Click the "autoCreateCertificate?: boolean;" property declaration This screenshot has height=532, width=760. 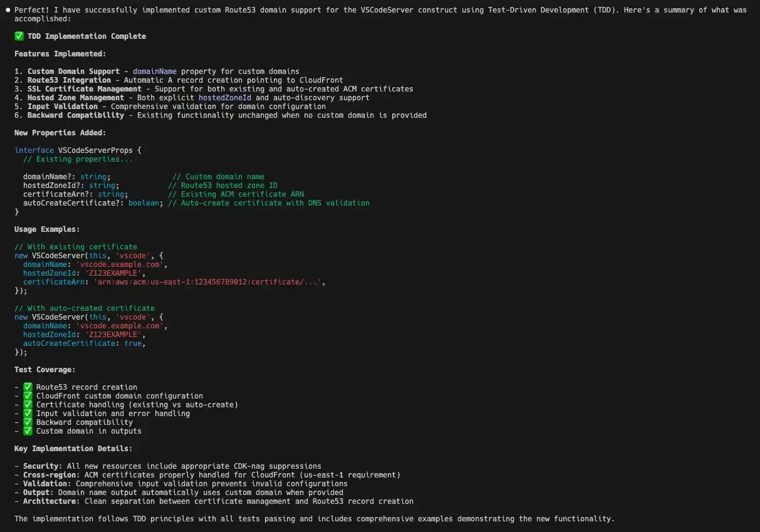point(93,203)
